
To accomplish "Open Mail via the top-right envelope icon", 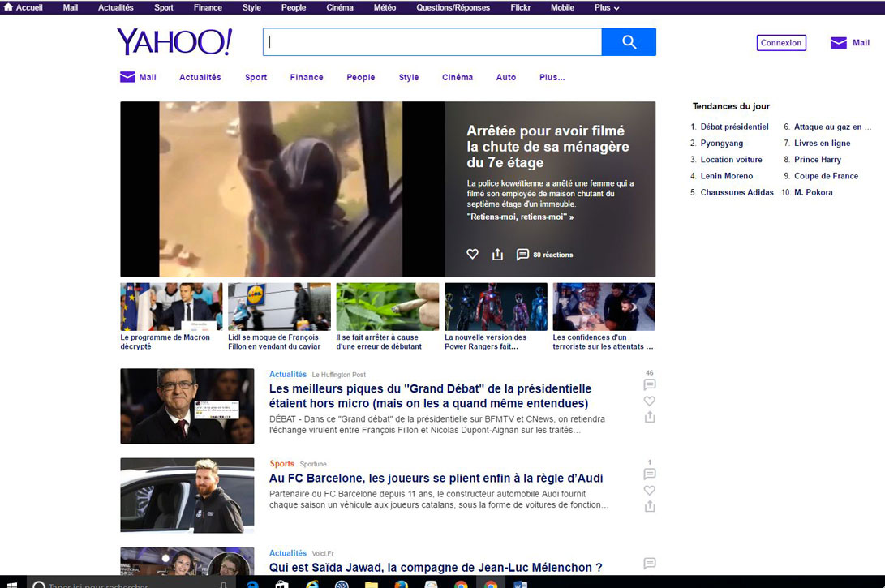I will click(x=839, y=43).
